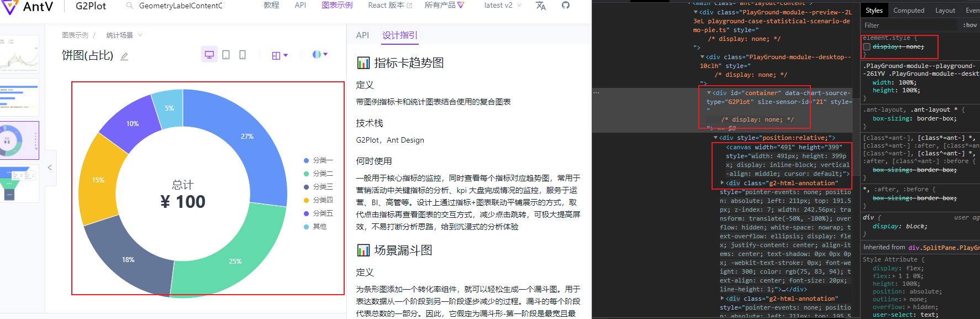Switch to the 设计指引 tab
The height and width of the screenshot is (319, 980).
pyautogui.click(x=400, y=35)
